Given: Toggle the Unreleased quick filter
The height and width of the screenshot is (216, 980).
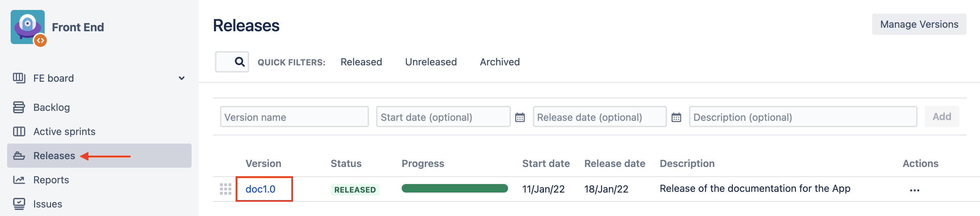Looking at the screenshot, I should click(x=431, y=62).
